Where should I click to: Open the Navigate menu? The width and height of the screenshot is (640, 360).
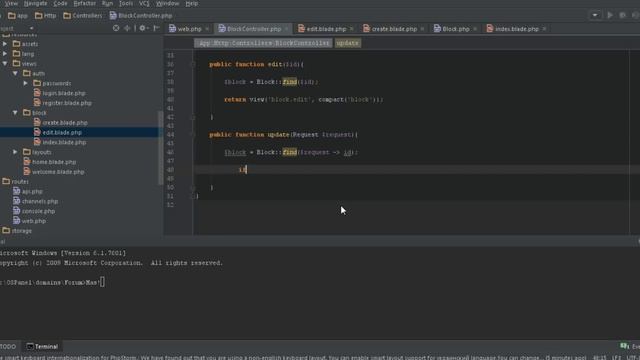click(x=36, y=3)
